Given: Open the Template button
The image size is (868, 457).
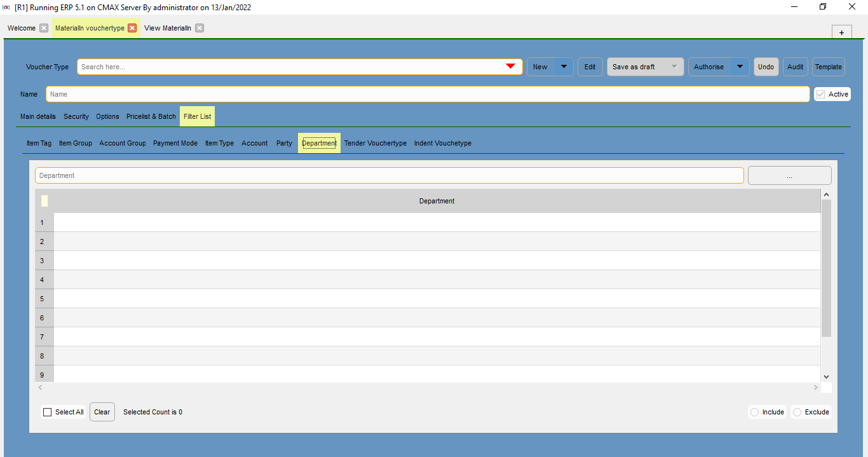Looking at the screenshot, I should coord(829,67).
